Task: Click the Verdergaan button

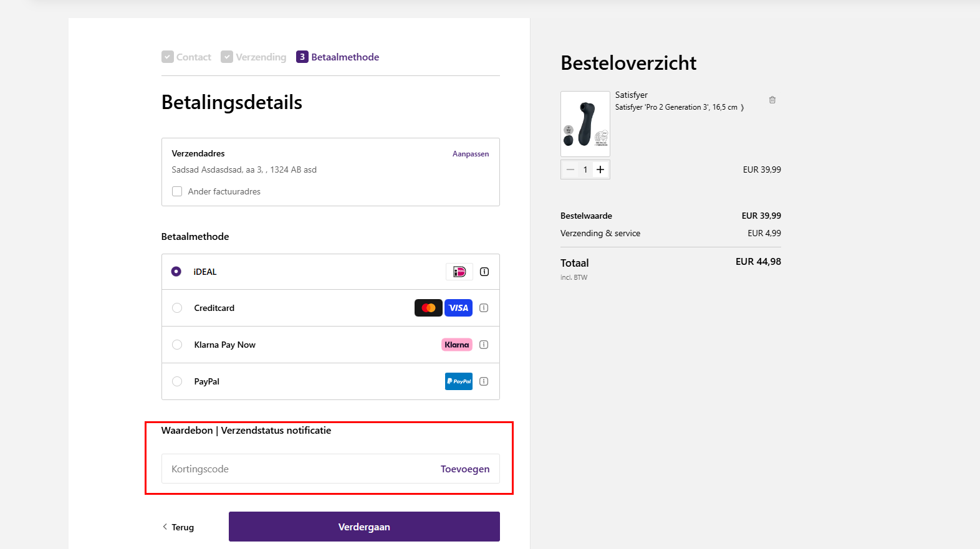Action: (364, 527)
